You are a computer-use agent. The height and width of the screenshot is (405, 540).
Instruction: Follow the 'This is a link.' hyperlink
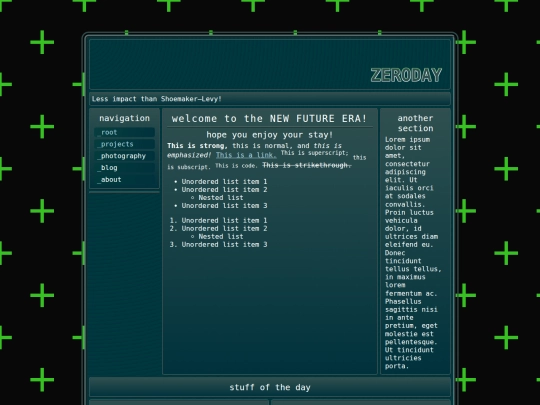(246, 155)
